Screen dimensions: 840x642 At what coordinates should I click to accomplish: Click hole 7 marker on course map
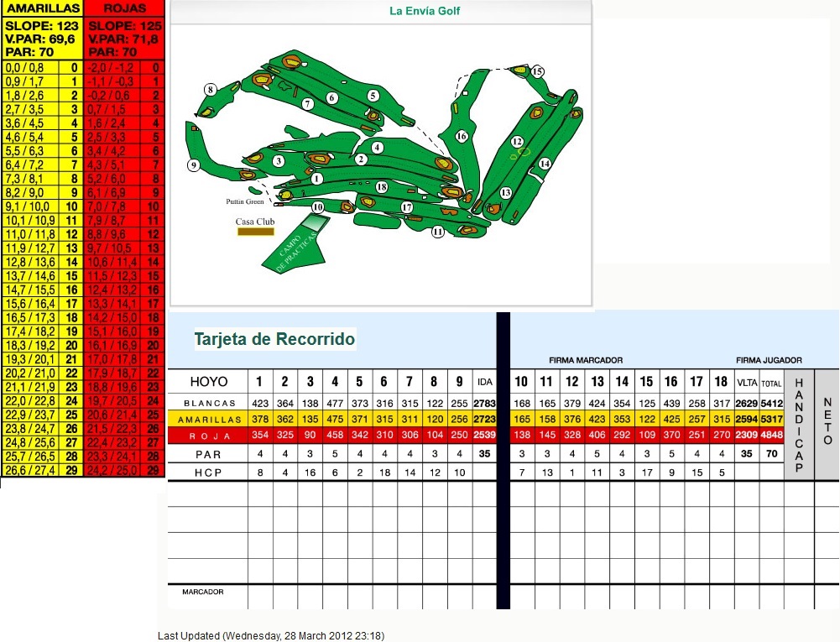point(307,104)
